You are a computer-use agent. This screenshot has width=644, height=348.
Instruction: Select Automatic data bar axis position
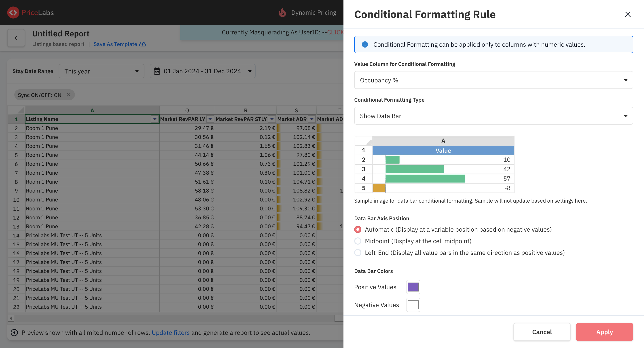(x=358, y=229)
